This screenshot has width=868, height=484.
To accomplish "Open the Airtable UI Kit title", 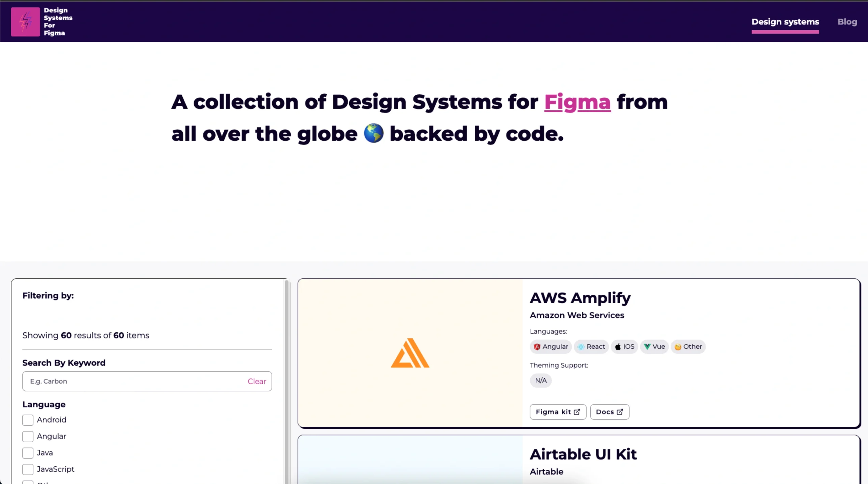I will [x=583, y=454].
